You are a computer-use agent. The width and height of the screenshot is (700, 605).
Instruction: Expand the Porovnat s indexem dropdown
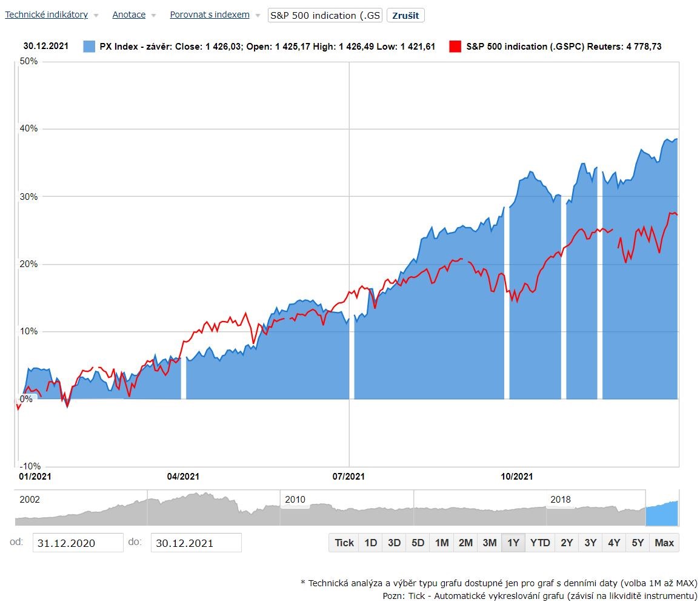(209, 15)
